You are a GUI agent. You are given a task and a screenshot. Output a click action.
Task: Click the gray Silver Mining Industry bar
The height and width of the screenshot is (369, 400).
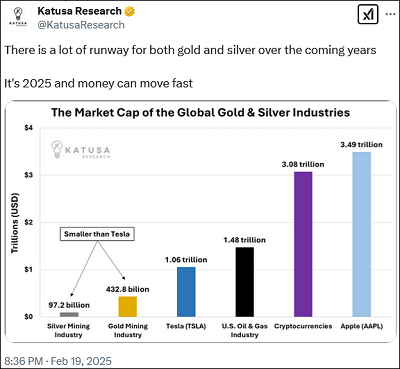[69, 314]
